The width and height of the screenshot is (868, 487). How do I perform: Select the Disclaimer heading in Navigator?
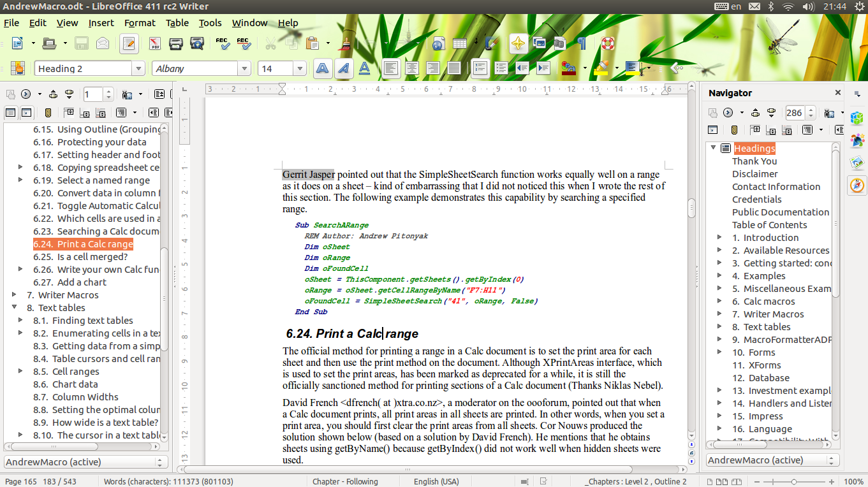coord(756,173)
